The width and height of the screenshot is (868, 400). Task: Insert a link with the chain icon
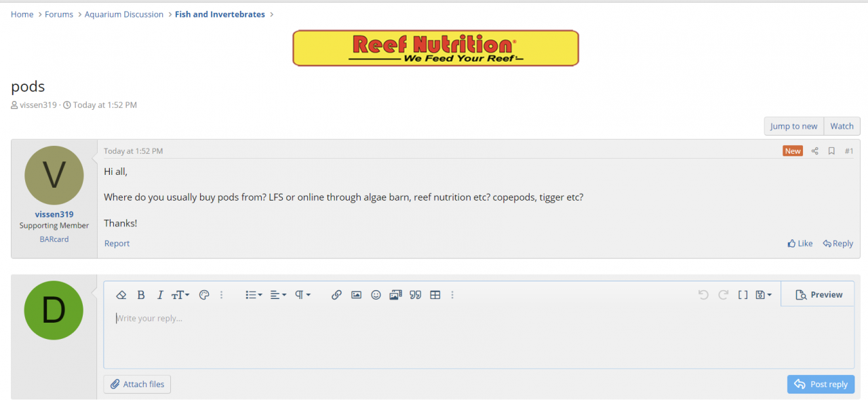pos(336,295)
